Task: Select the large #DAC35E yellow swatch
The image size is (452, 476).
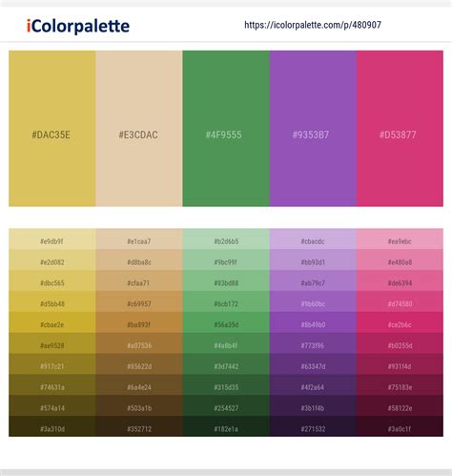Action: (52, 129)
